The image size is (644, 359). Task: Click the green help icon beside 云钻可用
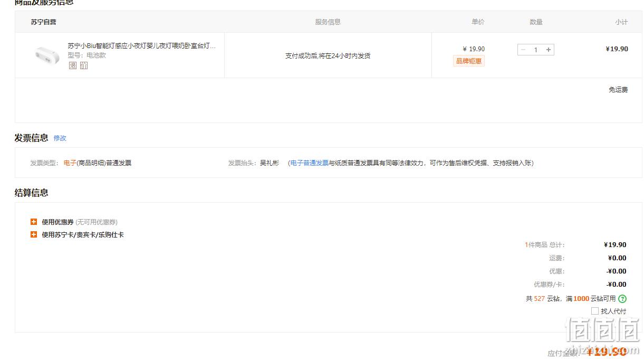622,299
